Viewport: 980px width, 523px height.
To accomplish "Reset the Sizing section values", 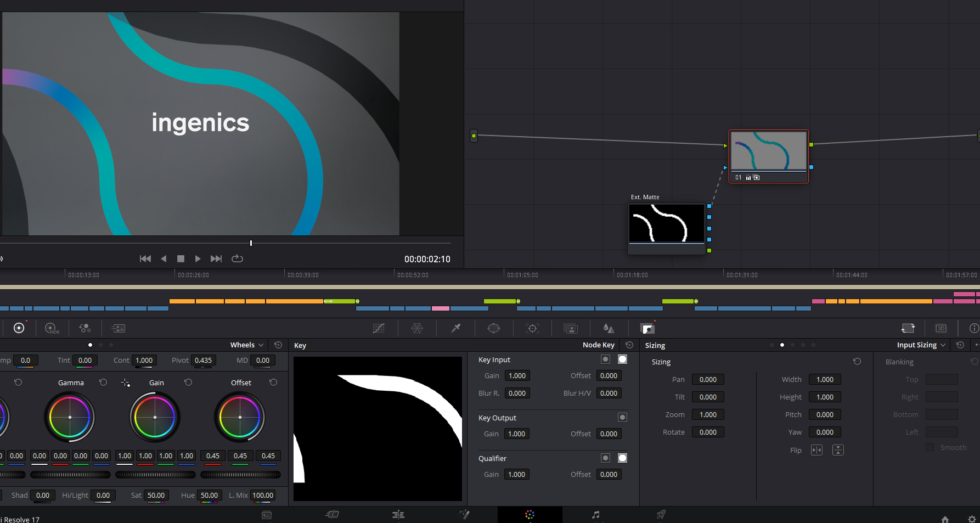I will (x=857, y=362).
